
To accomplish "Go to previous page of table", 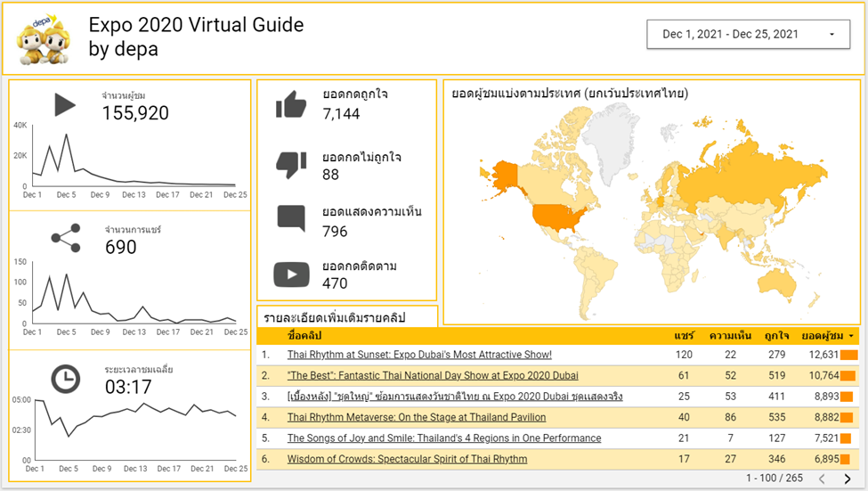I will [822, 479].
